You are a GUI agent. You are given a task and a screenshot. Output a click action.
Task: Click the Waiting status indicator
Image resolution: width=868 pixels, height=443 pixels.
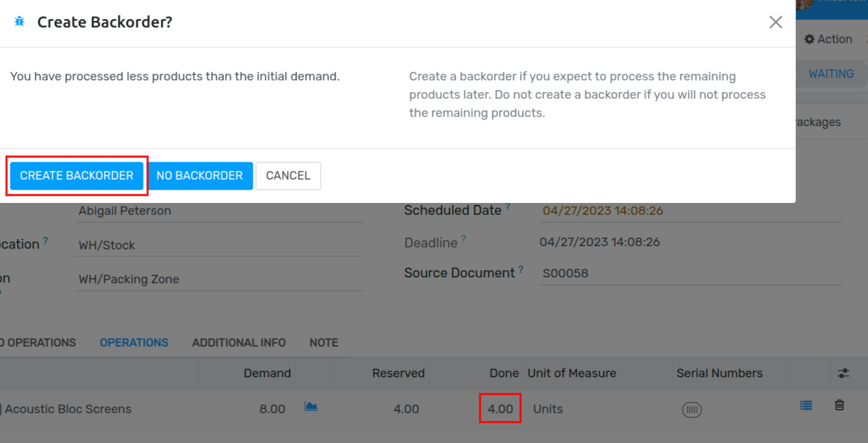point(831,74)
